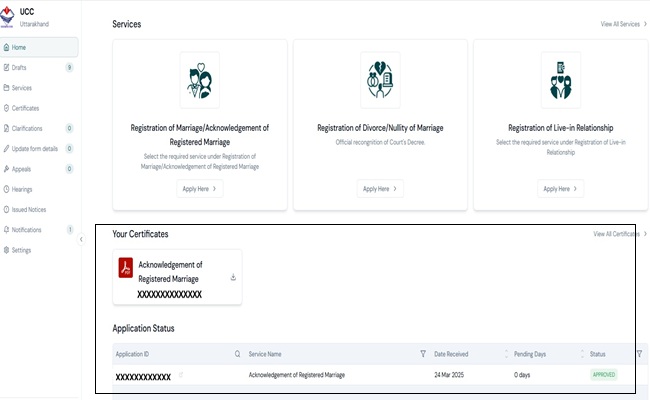This screenshot has width=650, height=400.
Task: Apply Here for Registration of Marriage
Action: (199, 188)
